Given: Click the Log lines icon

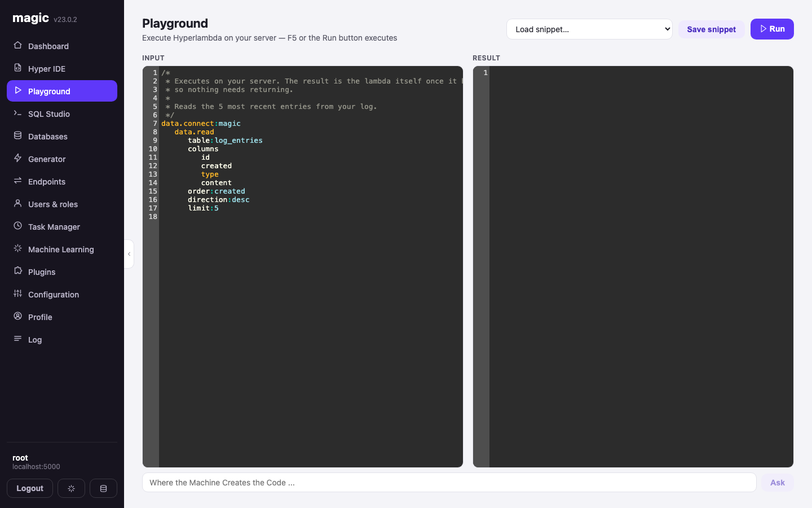Looking at the screenshot, I should coord(17,339).
